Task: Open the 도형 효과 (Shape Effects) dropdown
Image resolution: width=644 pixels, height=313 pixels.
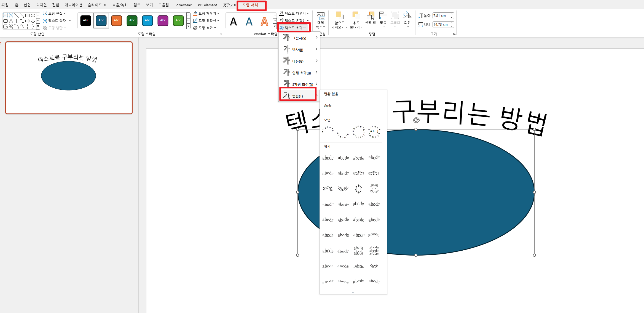Action: click(205, 28)
